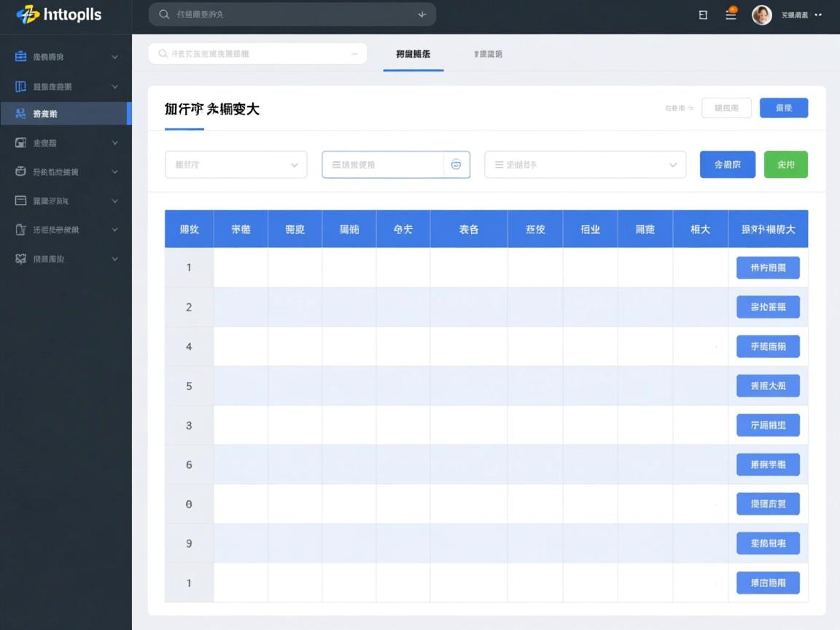Click the square panel icon near the notifications
840x630 pixels.
coord(702,14)
